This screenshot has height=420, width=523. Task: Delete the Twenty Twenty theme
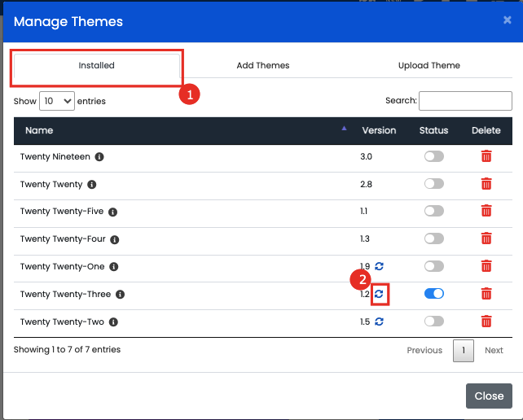point(486,184)
